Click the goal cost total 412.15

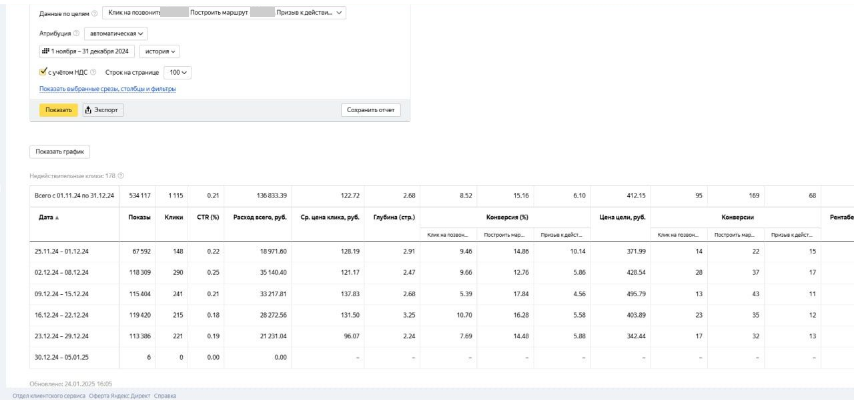636,196
